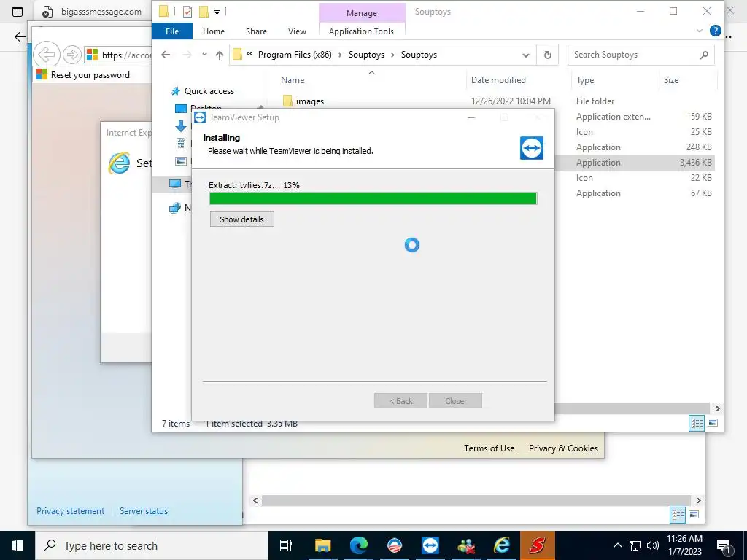This screenshot has height=560, width=747.
Task: Open Internet Explorer taskbar icon
Action: (502, 545)
